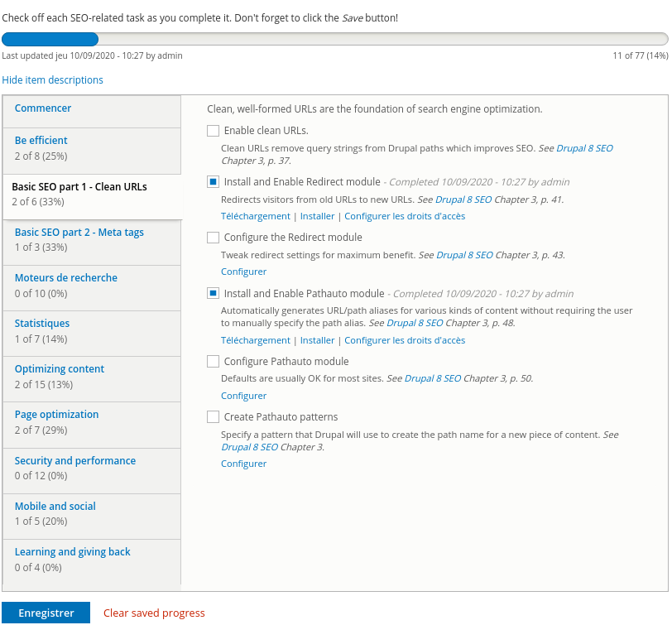Click the Enregistrer button
672x625 pixels.
[46, 613]
